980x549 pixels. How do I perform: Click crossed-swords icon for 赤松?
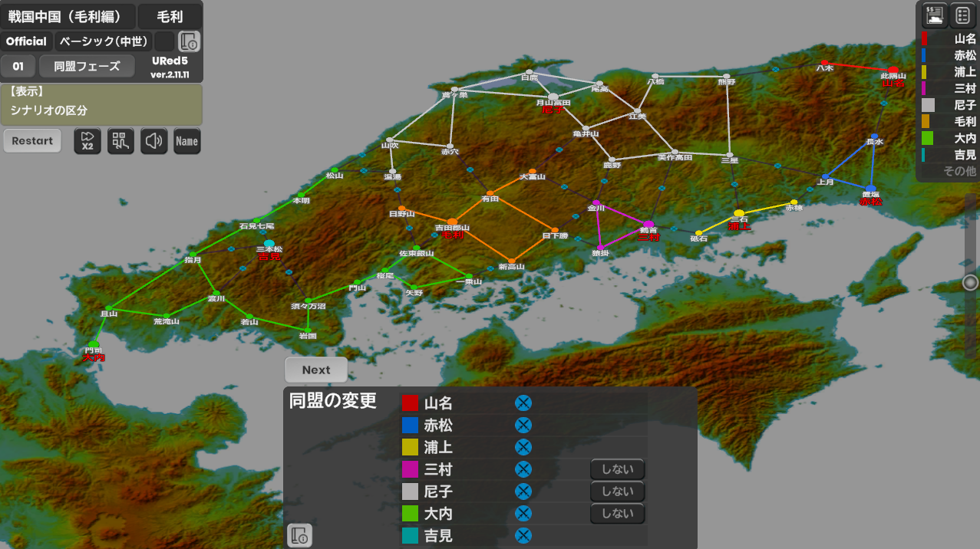tap(523, 426)
